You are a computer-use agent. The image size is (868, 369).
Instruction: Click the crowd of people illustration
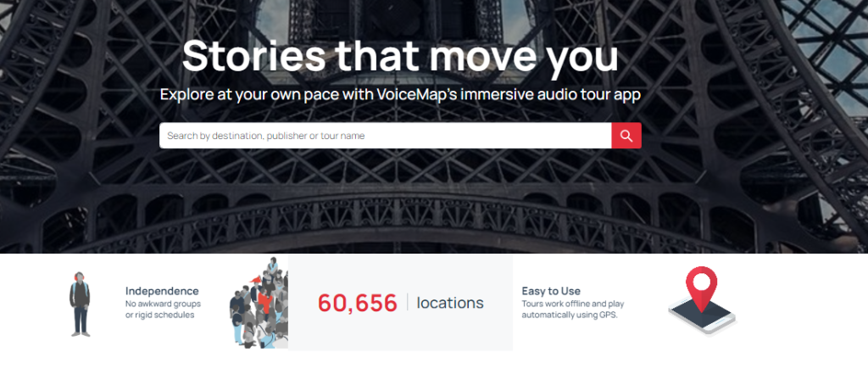[259, 303]
